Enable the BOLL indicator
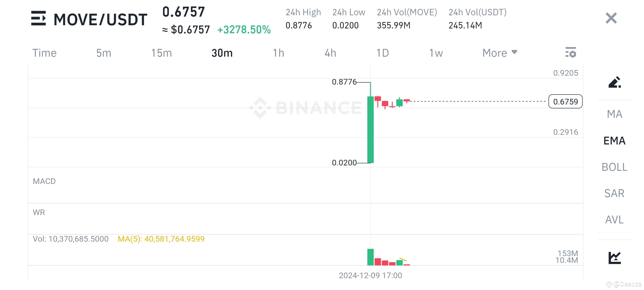 tap(614, 167)
